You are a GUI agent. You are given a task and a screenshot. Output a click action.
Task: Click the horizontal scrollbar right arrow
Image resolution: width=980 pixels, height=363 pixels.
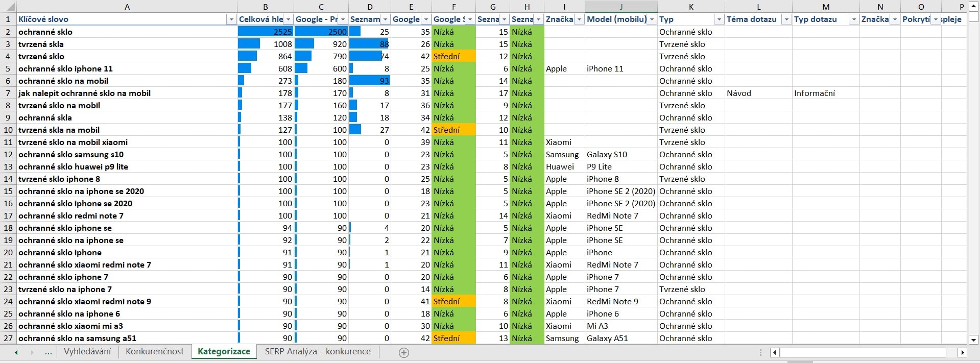pyautogui.click(x=962, y=352)
